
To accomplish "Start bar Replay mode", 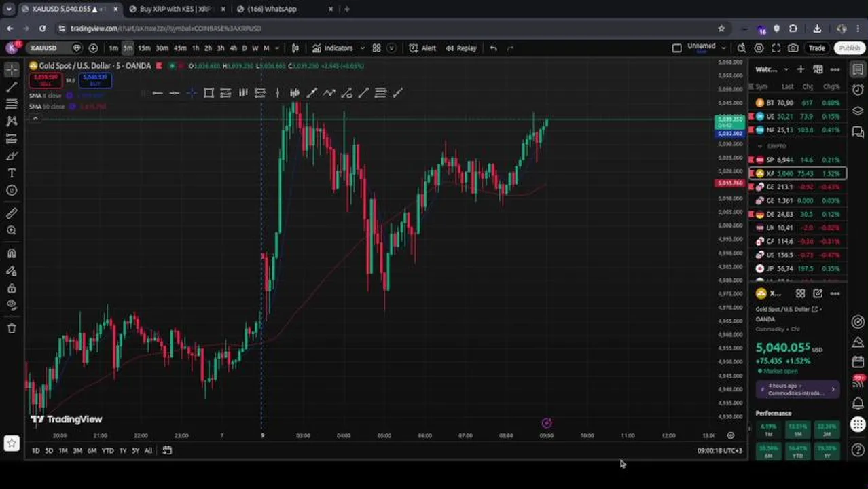I will [461, 48].
